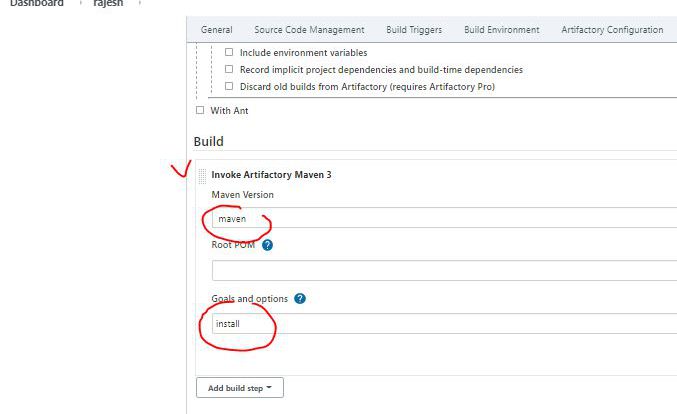Open the Maven Version dropdown
Viewport: 677px width, 414px height.
[444, 218]
